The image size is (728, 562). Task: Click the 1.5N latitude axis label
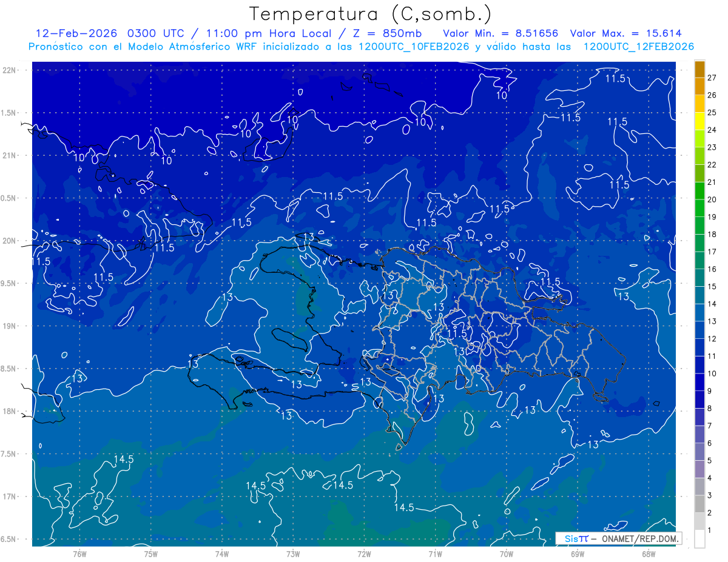[x=9, y=113]
